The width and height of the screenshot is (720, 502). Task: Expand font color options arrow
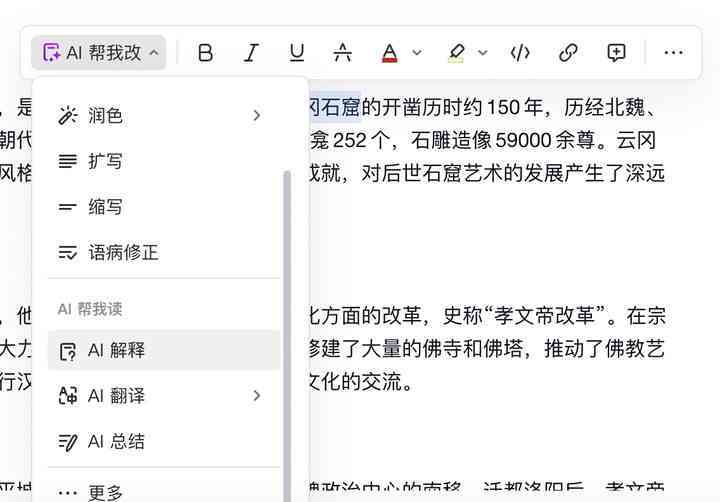point(417,53)
